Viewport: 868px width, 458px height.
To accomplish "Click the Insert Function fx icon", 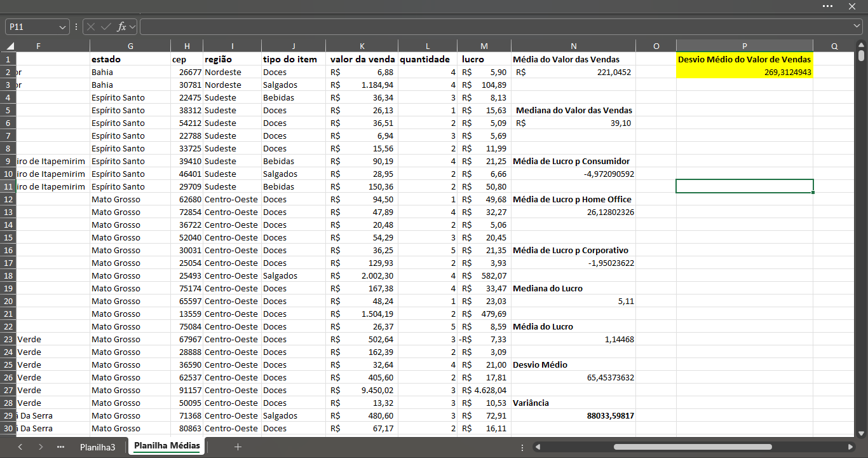I will coord(121,27).
